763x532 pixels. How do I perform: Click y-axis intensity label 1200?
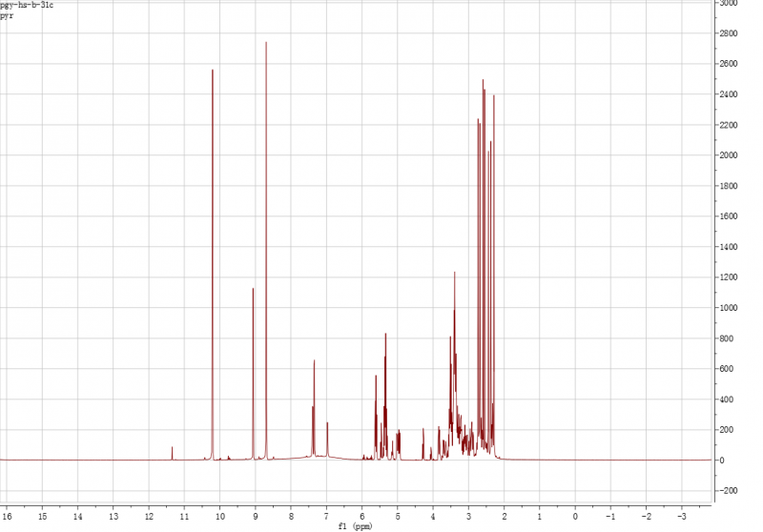coord(729,277)
